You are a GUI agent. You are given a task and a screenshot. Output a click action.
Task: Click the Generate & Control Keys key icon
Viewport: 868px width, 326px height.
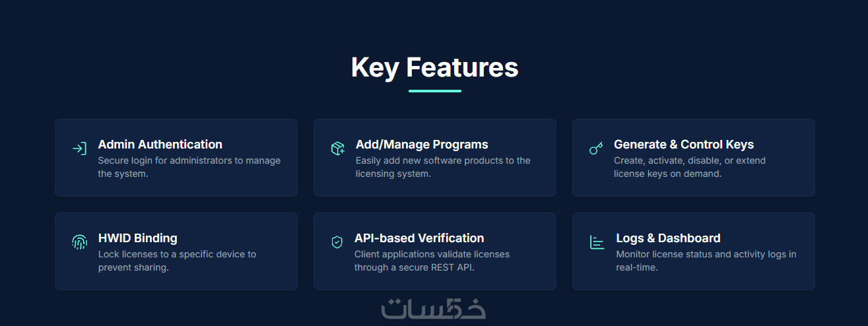click(595, 148)
